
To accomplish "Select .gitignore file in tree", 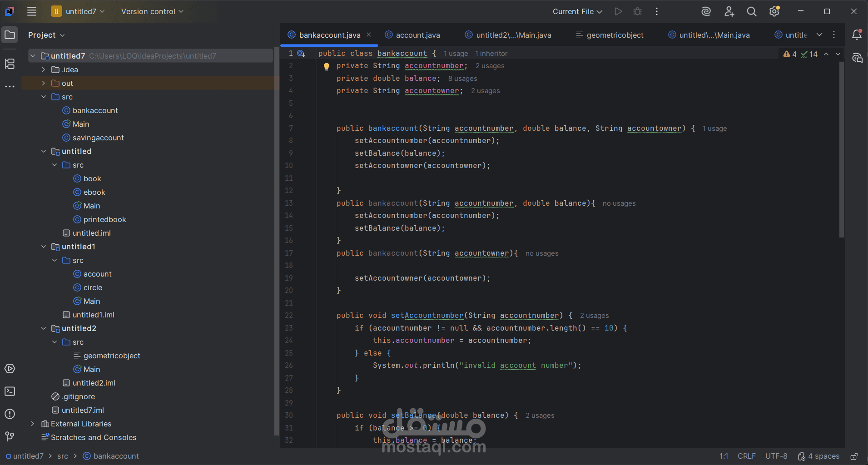I will [73, 396].
